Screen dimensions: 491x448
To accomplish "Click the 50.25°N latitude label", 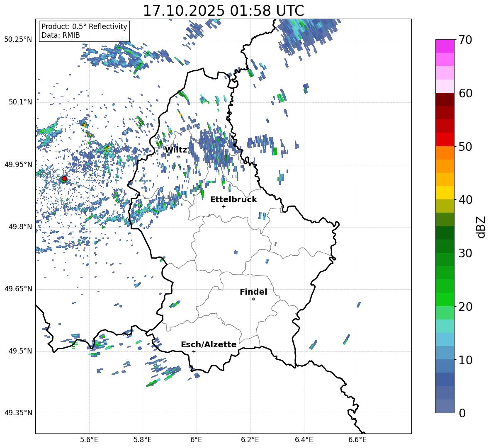I will click(18, 40).
